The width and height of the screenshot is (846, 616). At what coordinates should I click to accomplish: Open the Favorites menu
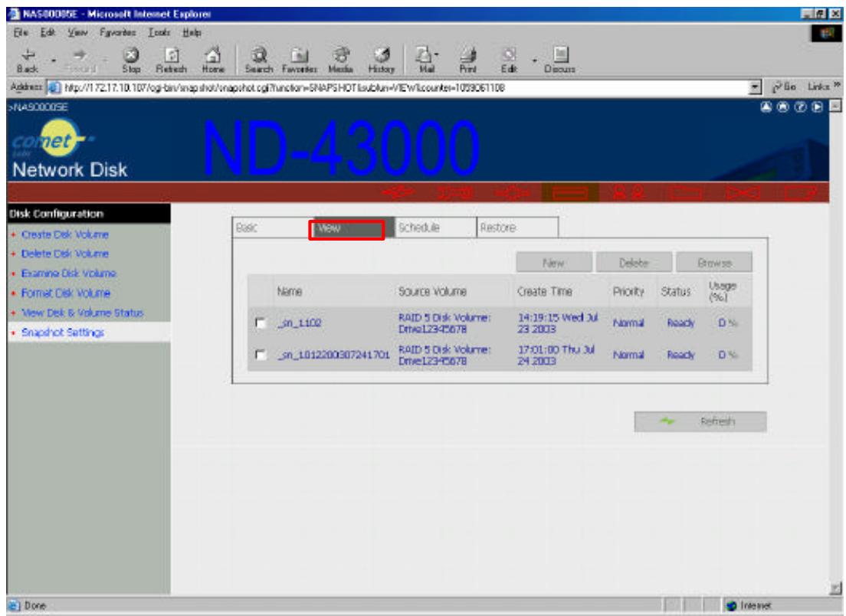[117, 32]
